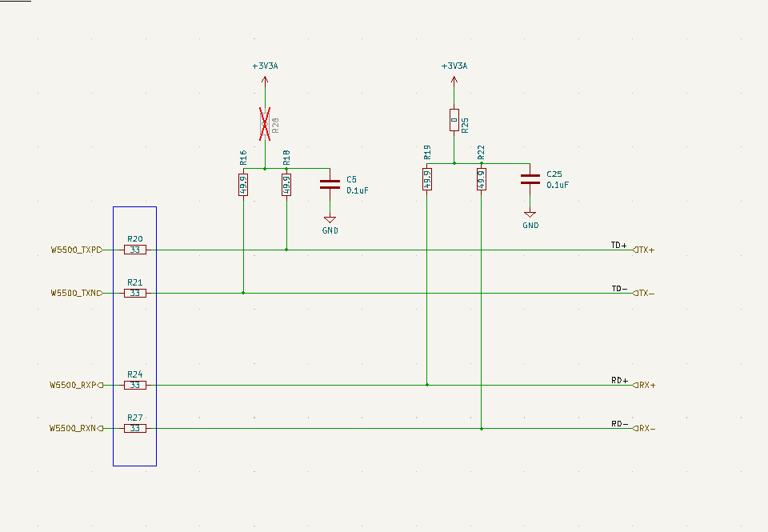Select the R25 zero-ohm resistor symbol
Viewport: 768px width, 532px height.
tap(454, 120)
